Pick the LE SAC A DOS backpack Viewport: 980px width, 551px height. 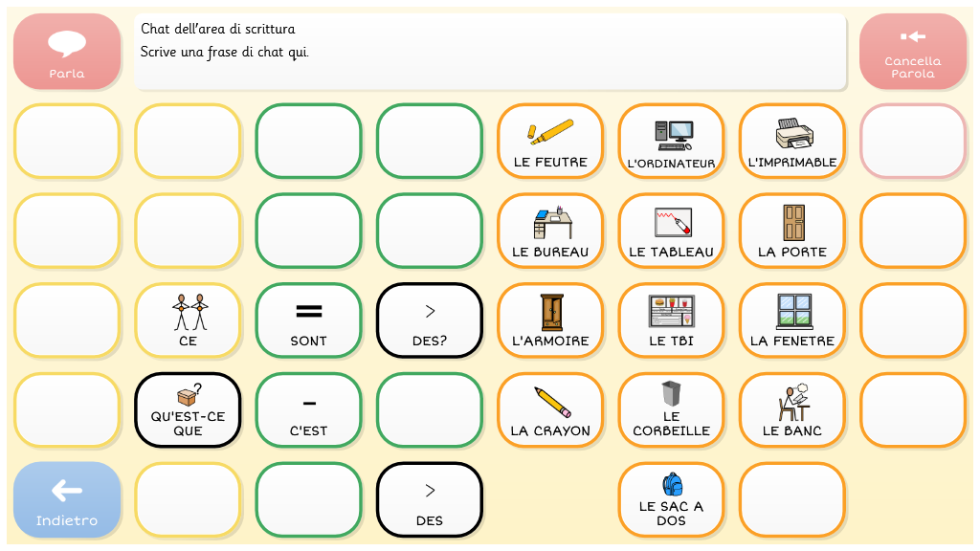click(x=671, y=500)
